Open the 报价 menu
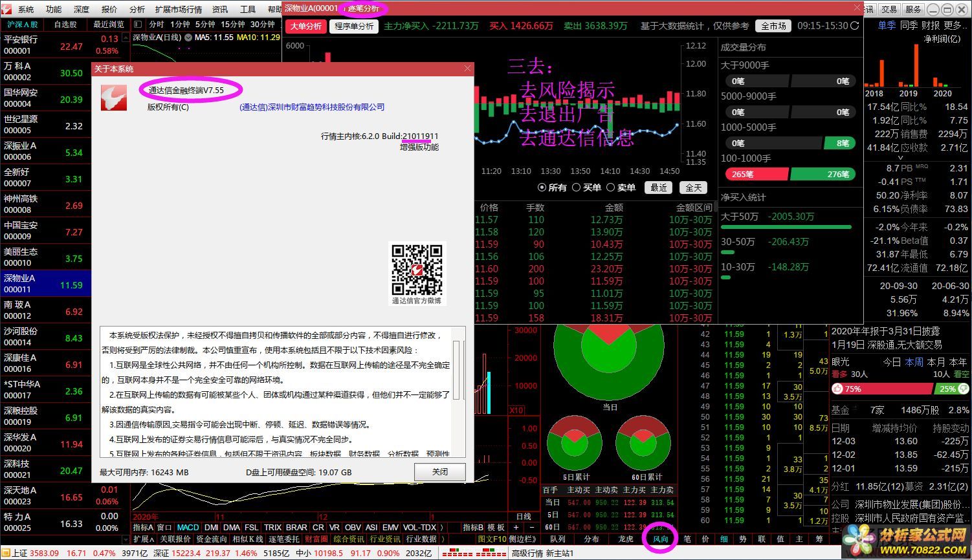The width and height of the screenshot is (972, 560). click(x=109, y=9)
